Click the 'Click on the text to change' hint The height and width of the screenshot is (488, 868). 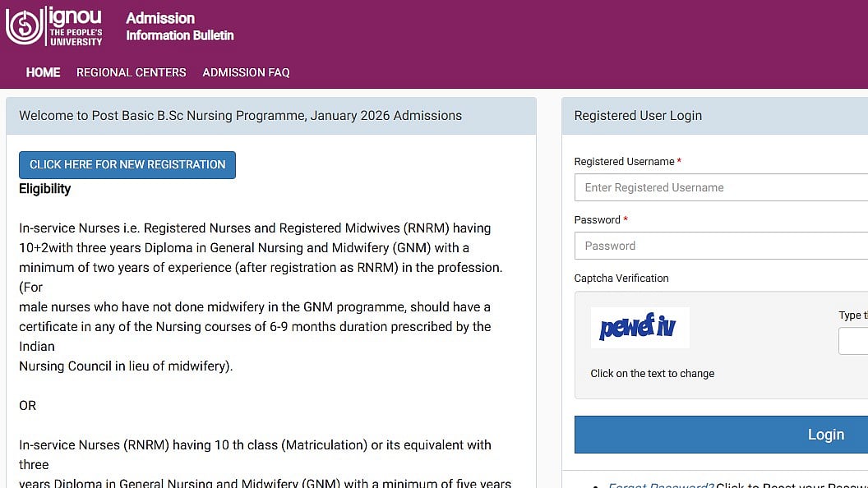click(653, 374)
